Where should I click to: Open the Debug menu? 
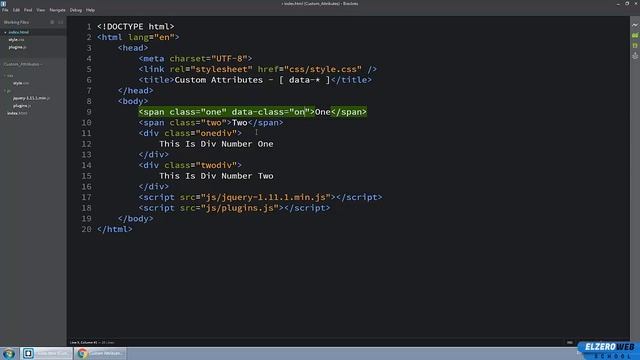click(x=76, y=10)
